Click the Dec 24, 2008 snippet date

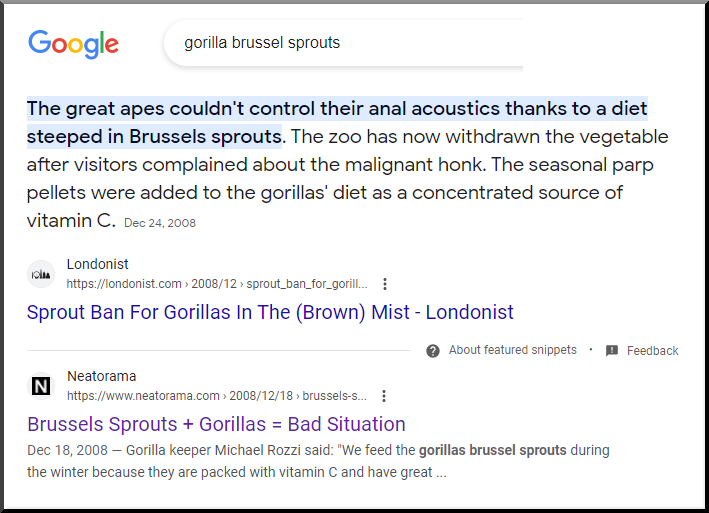(160, 223)
